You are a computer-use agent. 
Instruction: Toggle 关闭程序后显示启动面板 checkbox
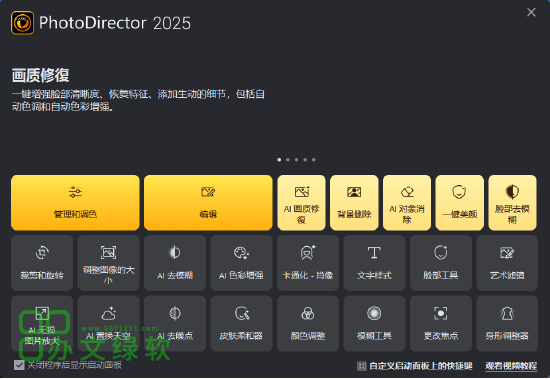19,365
